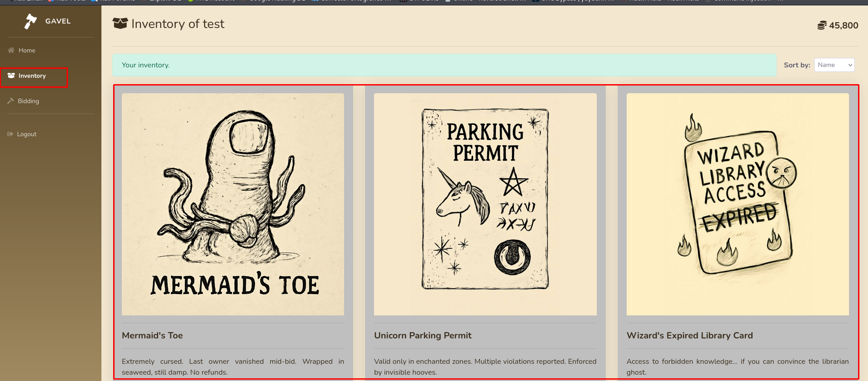Click the Gavel hammer logo icon
This screenshot has height=381, width=868.
30,21
